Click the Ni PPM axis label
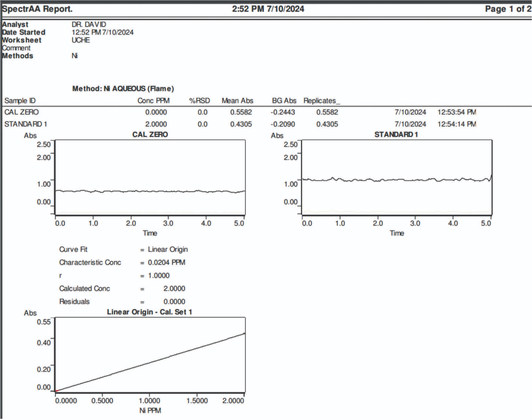Viewport: 532px width, 419px height. tap(150, 411)
